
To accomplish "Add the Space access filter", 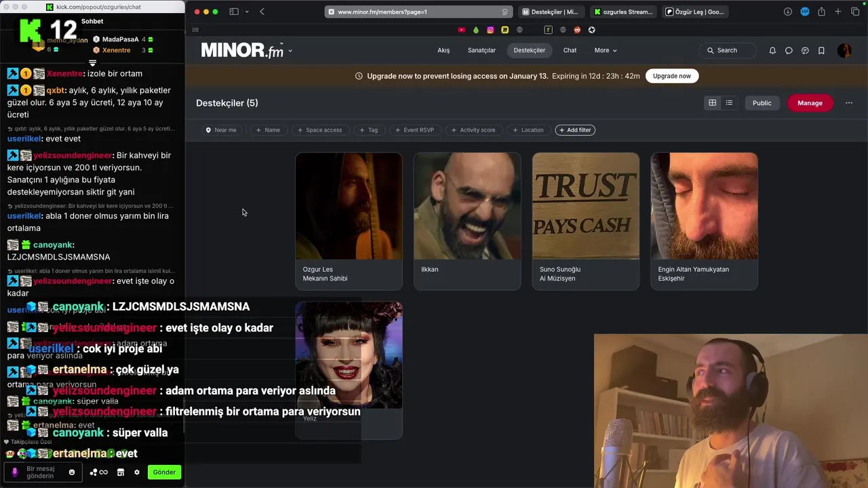I will (319, 130).
